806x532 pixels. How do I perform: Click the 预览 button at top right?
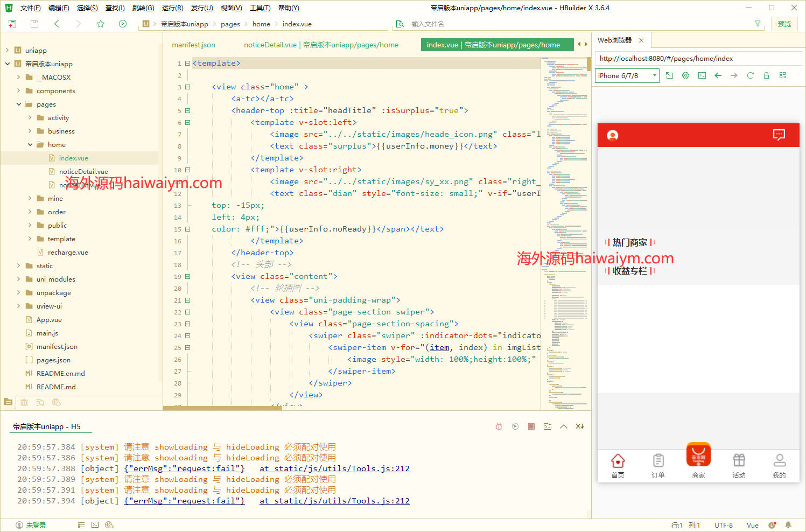pos(784,24)
